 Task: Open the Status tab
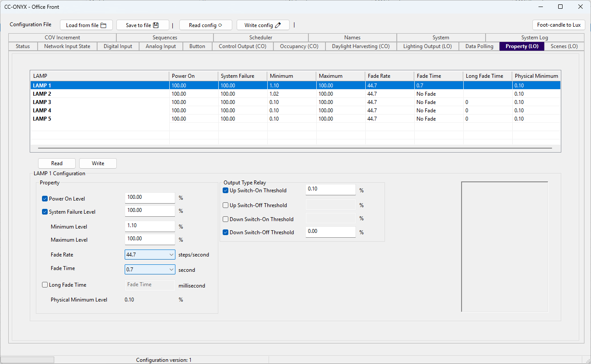[x=23, y=46]
